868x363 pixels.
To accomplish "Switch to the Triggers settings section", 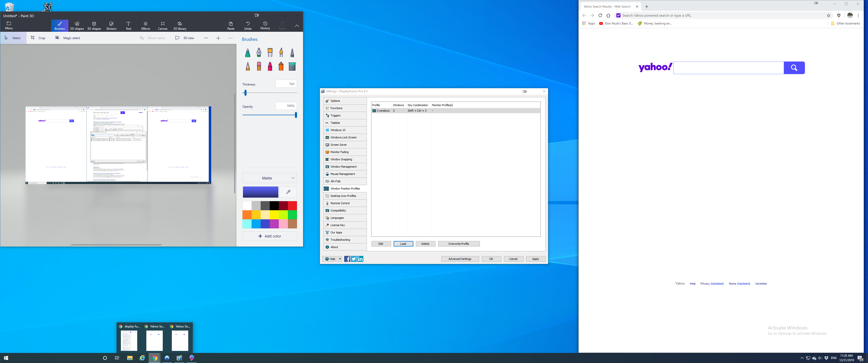I will [x=335, y=115].
